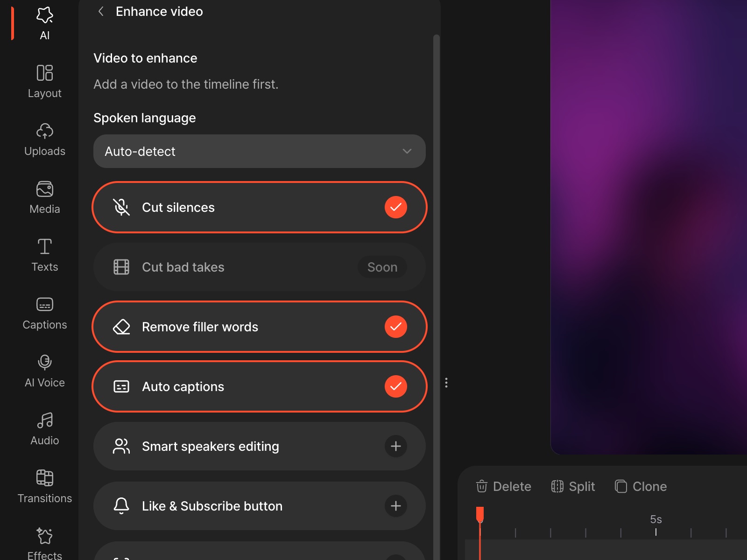Click the Spoken language dropdown chevron
747x560 pixels.
pos(407,151)
